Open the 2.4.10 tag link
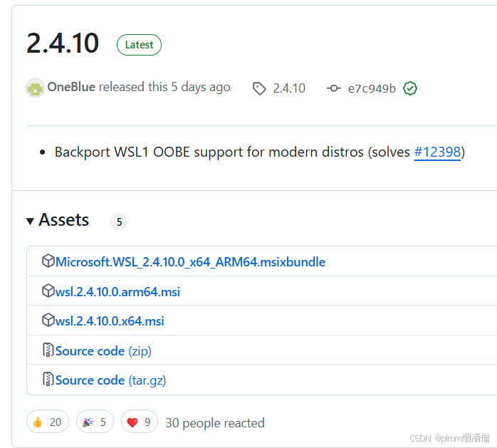 coord(289,88)
